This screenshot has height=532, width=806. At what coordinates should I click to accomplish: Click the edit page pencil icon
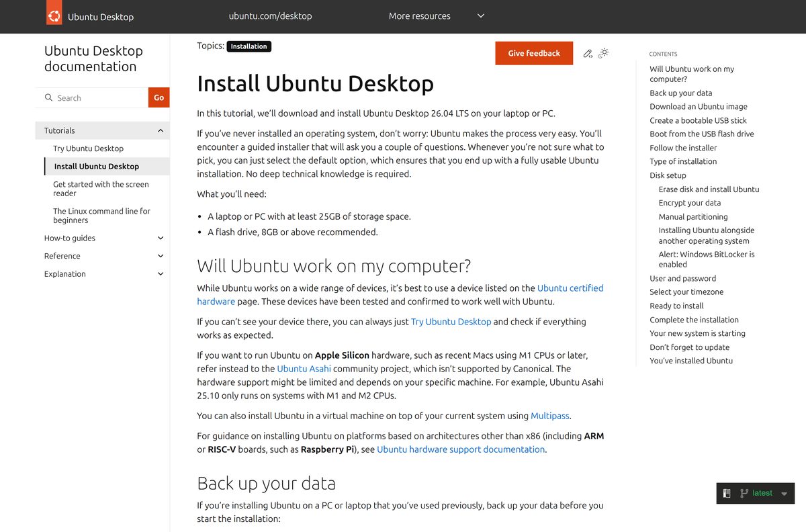click(x=588, y=53)
